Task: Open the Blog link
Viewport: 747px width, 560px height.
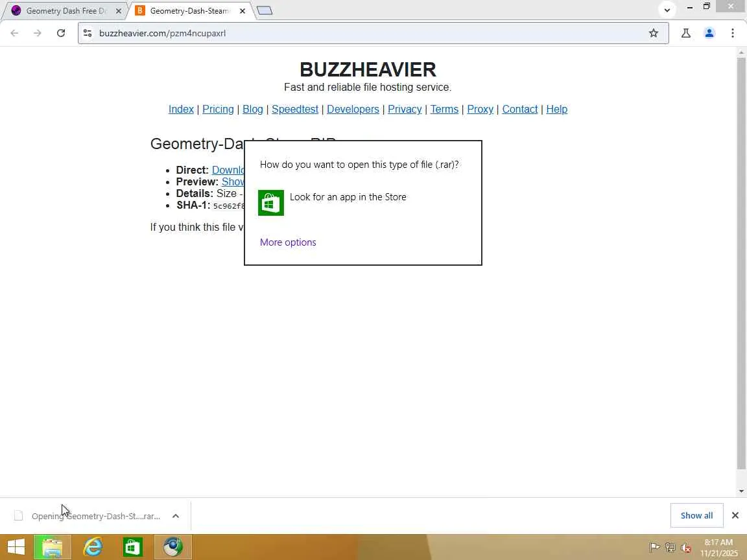Action: [x=252, y=109]
